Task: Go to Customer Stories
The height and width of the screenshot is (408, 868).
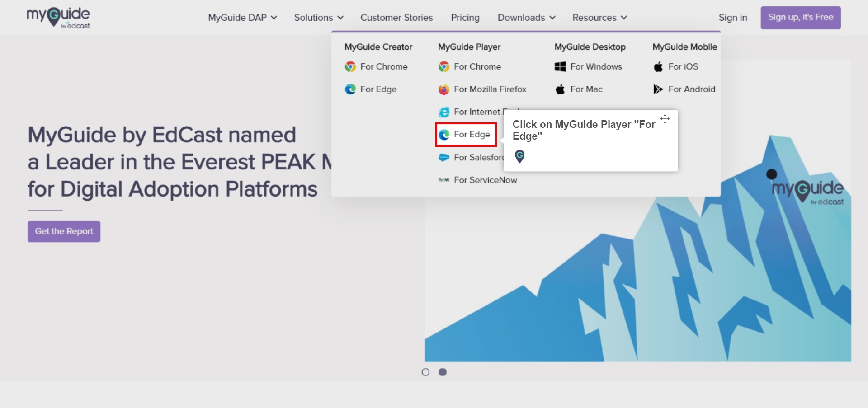Action: [396, 18]
